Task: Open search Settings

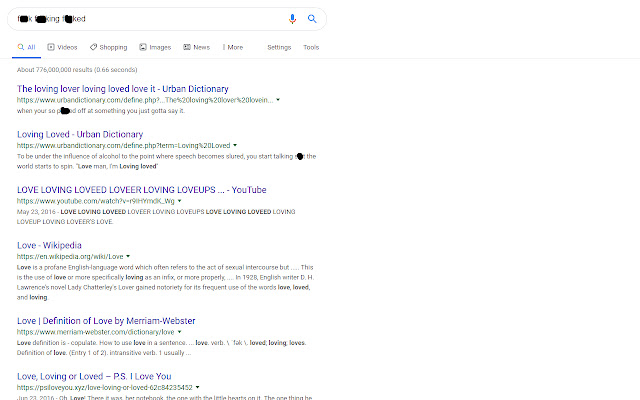Action: point(279,47)
